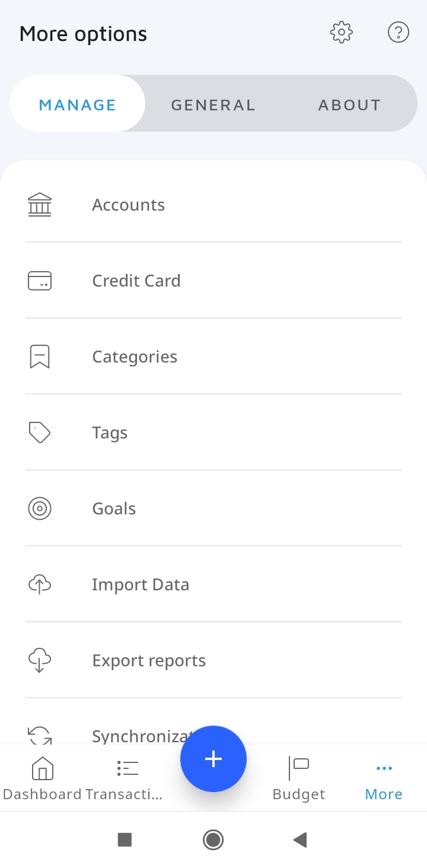The width and height of the screenshot is (427, 868).
Task: Tap the help question mark icon
Action: point(398,33)
